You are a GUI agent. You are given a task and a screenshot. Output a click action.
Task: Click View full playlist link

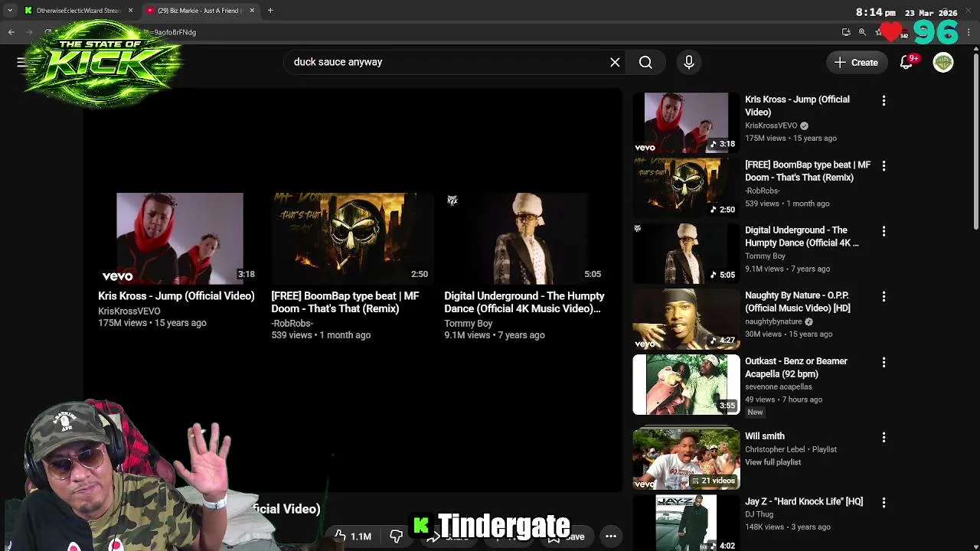tap(773, 462)
